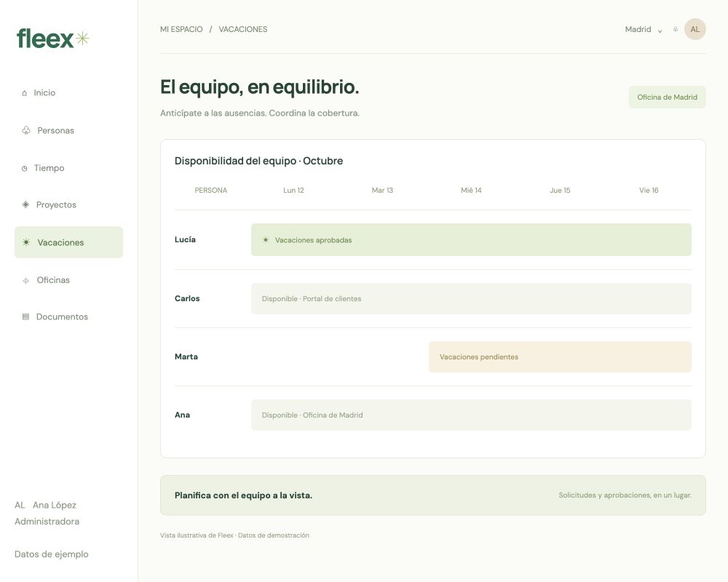Click the Mié 14 column header
The height and width of the screenshot is (582, 728).
coord(471,191)
